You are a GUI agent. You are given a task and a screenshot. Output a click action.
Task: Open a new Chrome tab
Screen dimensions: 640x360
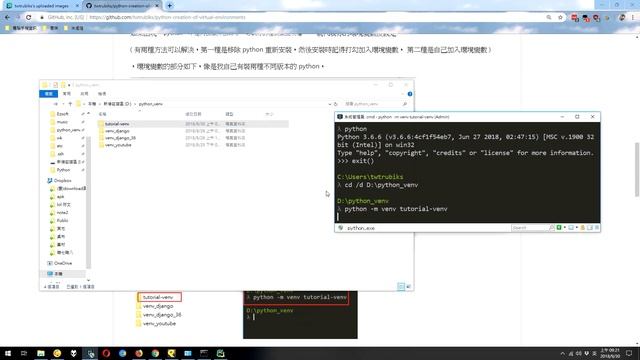click(x=169, y=6)
